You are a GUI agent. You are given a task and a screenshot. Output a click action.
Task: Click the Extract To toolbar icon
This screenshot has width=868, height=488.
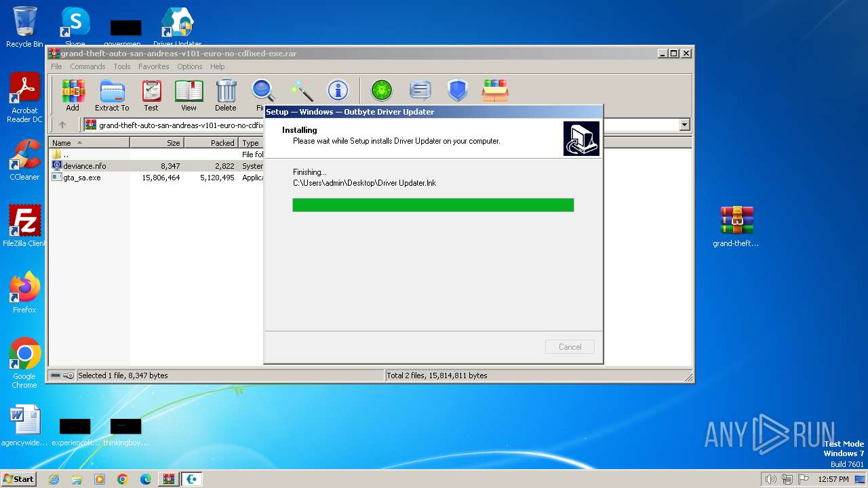tap(112, 95)
